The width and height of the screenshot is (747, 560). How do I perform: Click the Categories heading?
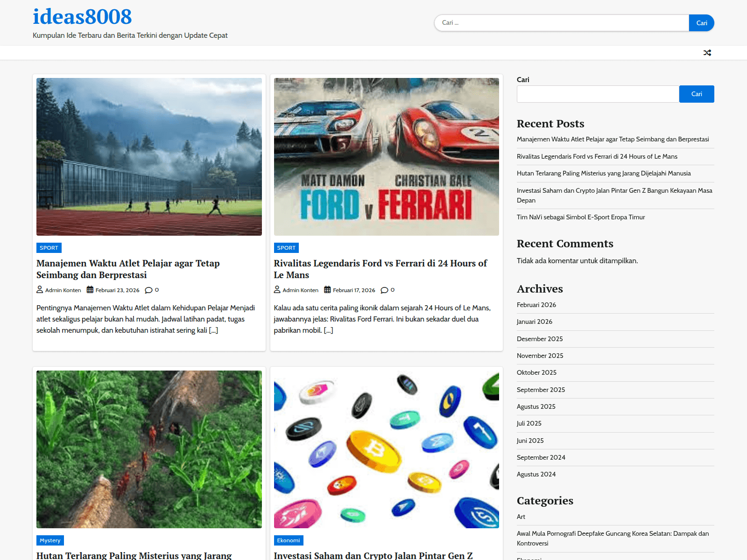pos(545,501)
